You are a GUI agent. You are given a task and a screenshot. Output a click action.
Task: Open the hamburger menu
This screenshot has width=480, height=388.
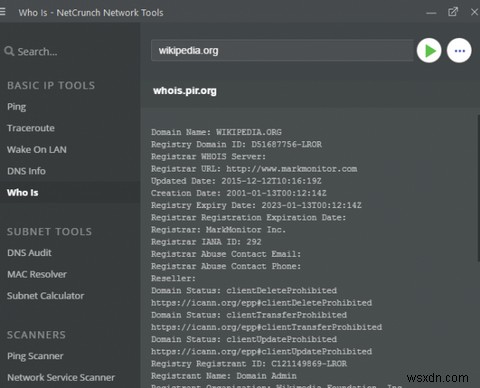tap(3, 12)
